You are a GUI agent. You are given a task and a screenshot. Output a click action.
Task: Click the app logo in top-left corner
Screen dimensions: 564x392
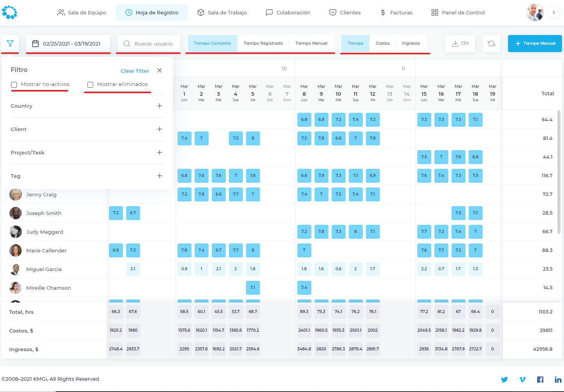[9, 12]
